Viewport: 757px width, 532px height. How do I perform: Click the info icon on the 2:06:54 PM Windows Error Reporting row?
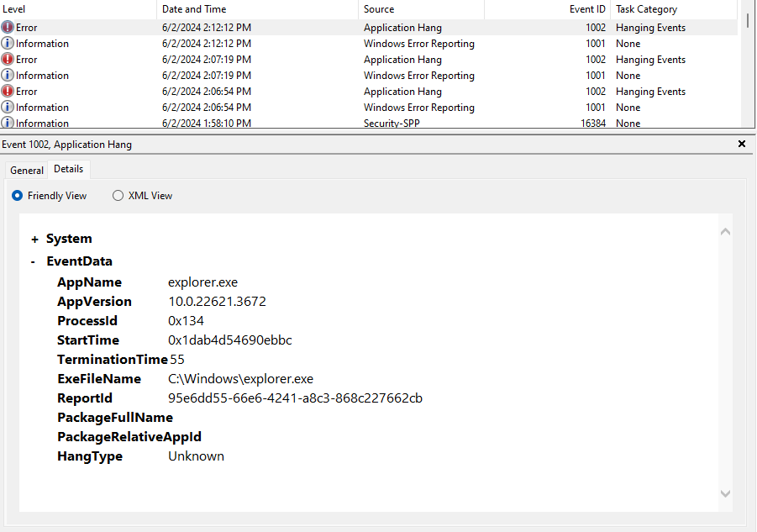[x=8, y=107]
